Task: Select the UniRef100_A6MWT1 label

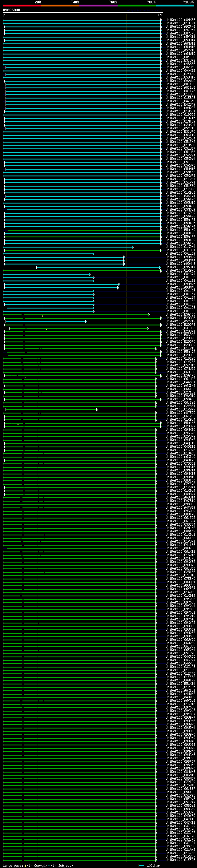Action: [x=180, y=43]
